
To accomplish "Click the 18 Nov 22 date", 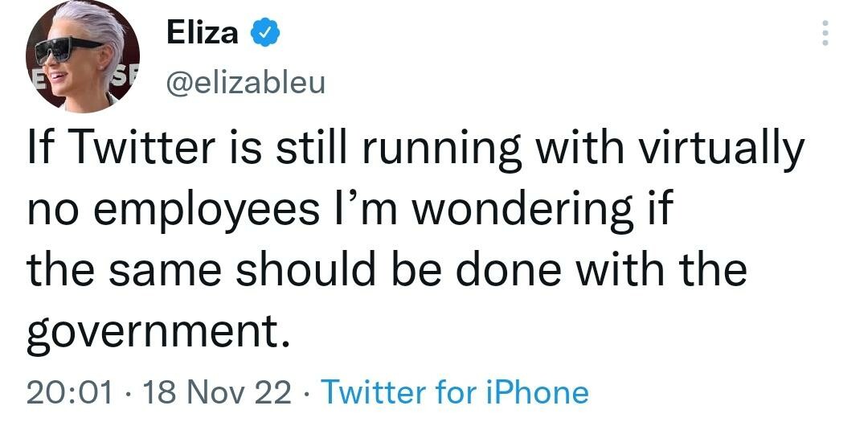I will [x=215, y=392].
